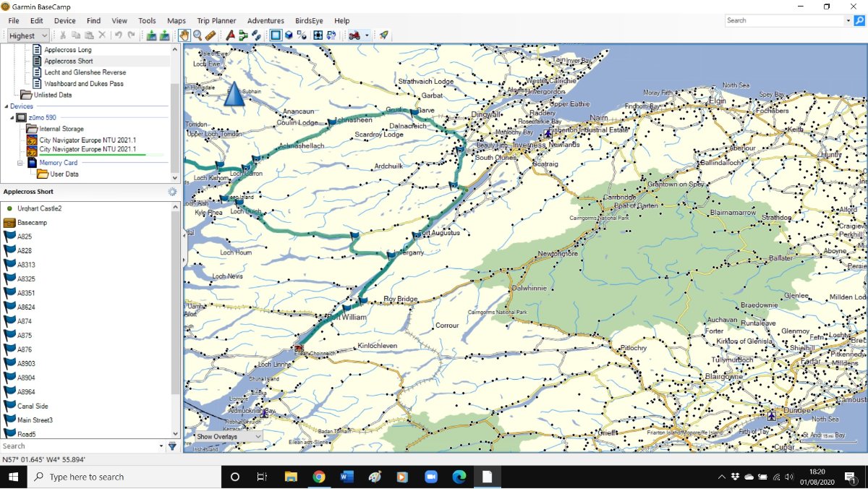Open the BirdsEye menu
This screenshot has height=489, width=868.
[310, 21]
